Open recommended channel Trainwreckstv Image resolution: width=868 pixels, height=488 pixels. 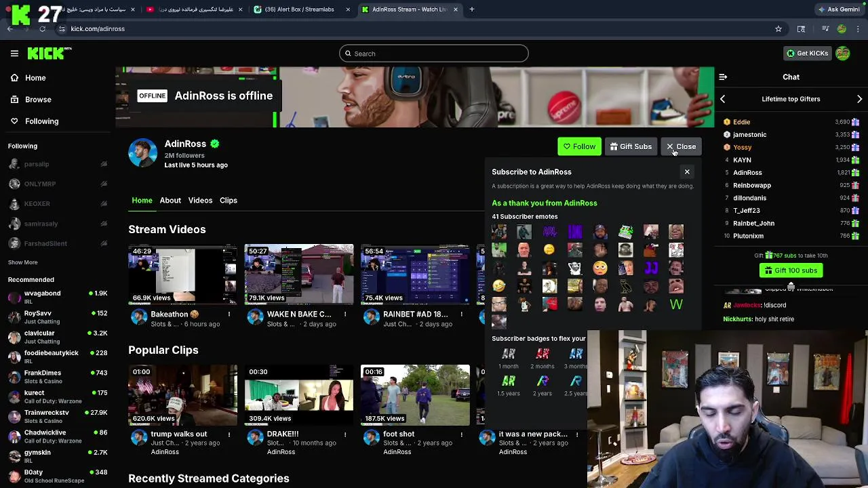click(x=58, y=417)
